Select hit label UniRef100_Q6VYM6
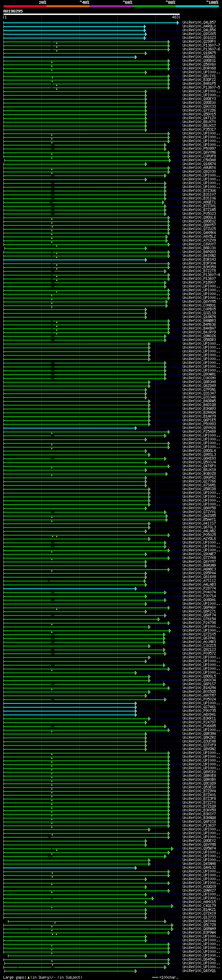This screenshot has width=222, height=980. [199, 152]
